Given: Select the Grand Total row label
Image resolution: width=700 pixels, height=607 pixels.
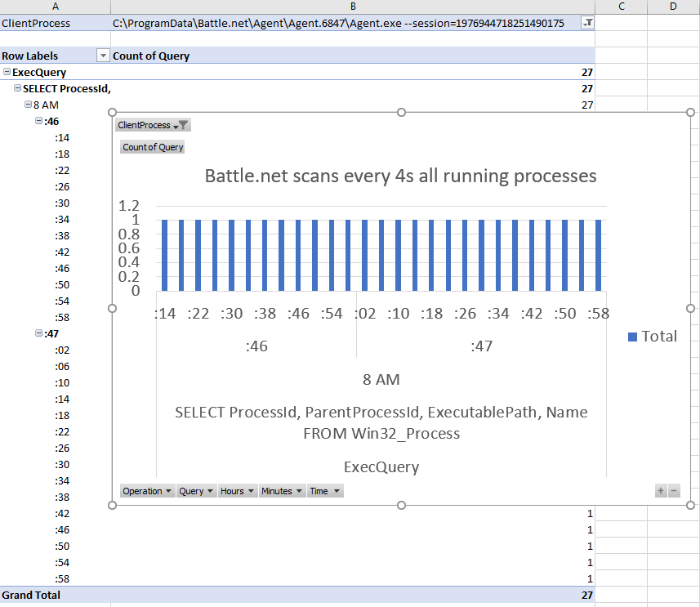Looking at the screenshot, I should pyautogui.click(x=56, y=595).
